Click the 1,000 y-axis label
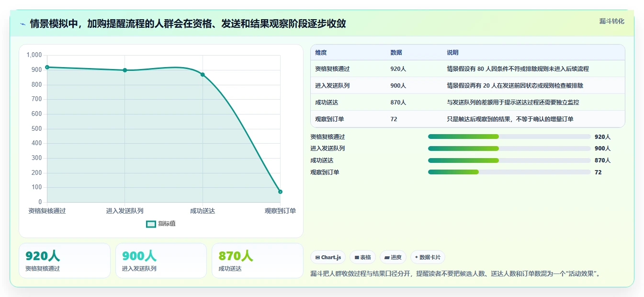Screen dimensions: 644x297 tap(34, 55)
